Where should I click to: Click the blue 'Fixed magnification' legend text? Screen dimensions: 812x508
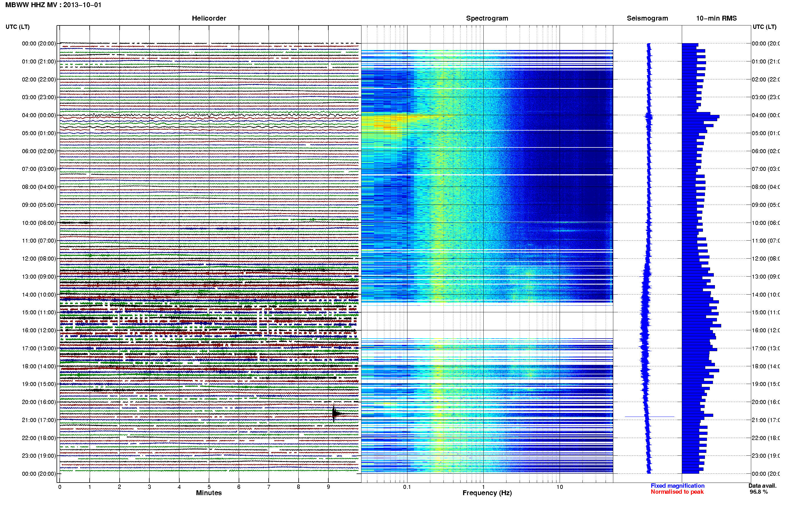click(678, 485)
